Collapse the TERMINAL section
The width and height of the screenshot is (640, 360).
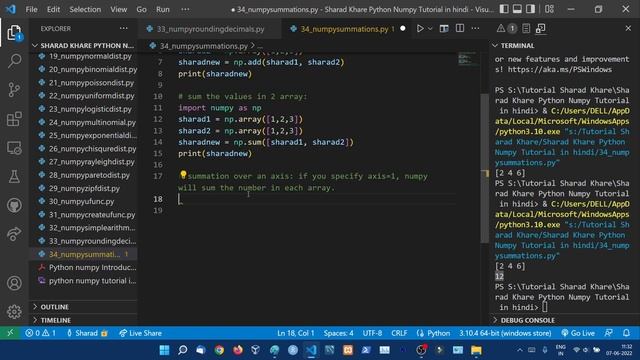point(564,45)
